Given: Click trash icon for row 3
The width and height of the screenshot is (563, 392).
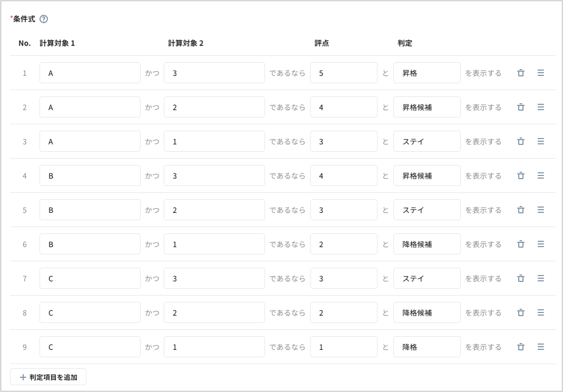Looking at the screenshot, I should click(521, 141).
